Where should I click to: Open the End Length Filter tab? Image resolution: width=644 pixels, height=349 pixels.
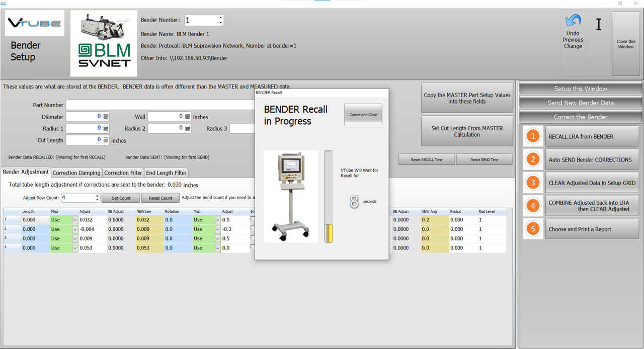point(166,172)
